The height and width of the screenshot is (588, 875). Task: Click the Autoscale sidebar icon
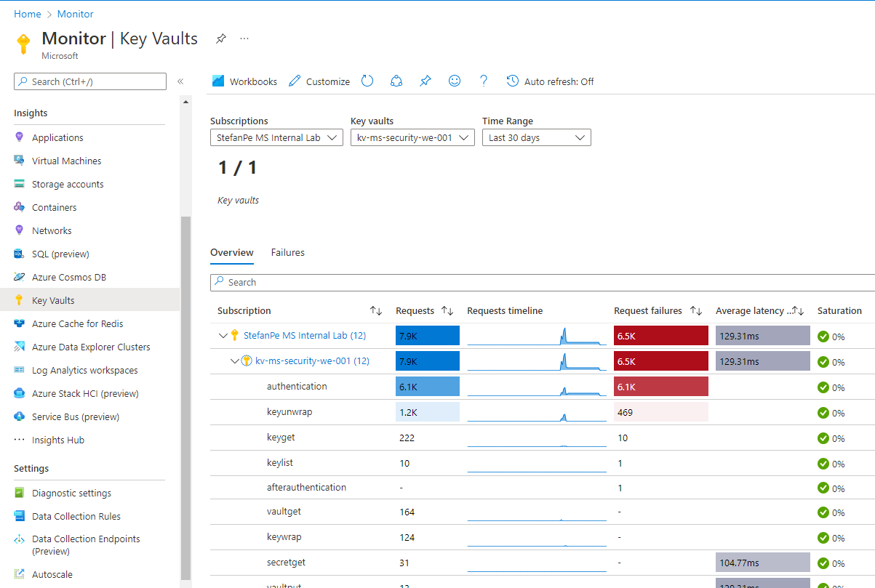coord(20,574)
